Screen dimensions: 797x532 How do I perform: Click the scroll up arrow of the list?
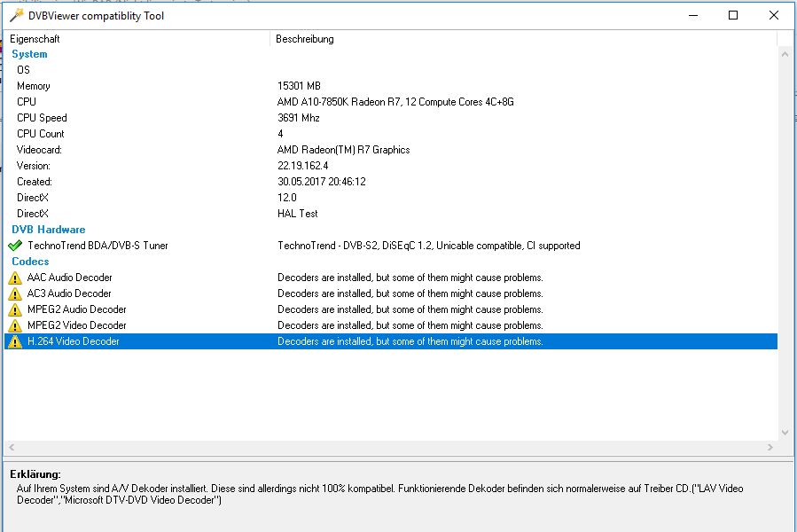coord(785,54)
